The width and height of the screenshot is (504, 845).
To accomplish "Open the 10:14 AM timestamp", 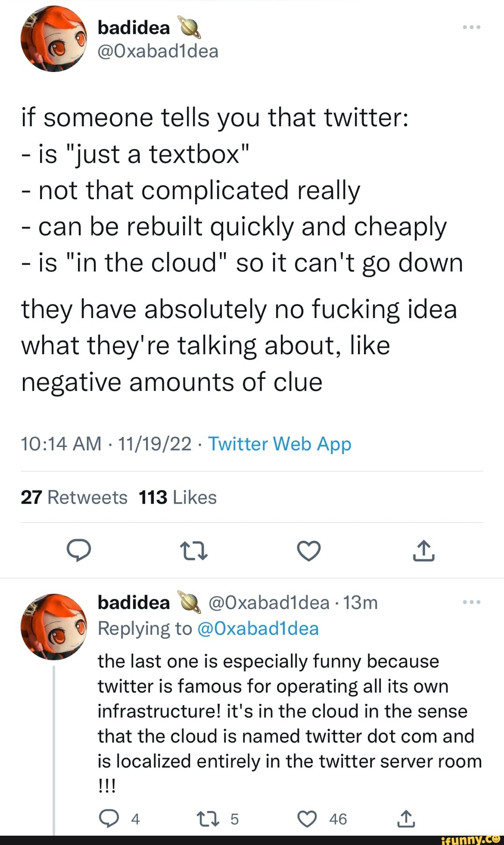I will (61, 444).
